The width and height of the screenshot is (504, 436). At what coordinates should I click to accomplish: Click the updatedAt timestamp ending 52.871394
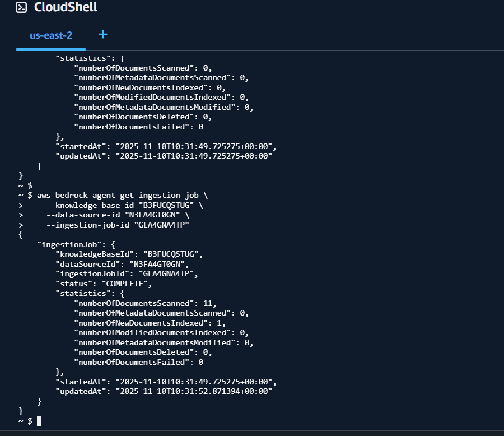(193, 391)
